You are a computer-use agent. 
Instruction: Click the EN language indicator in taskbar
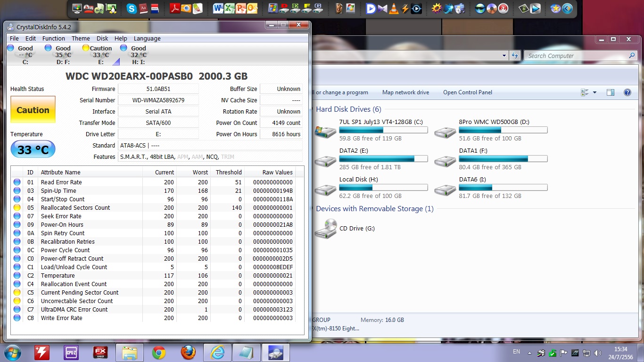click(516, 352)
